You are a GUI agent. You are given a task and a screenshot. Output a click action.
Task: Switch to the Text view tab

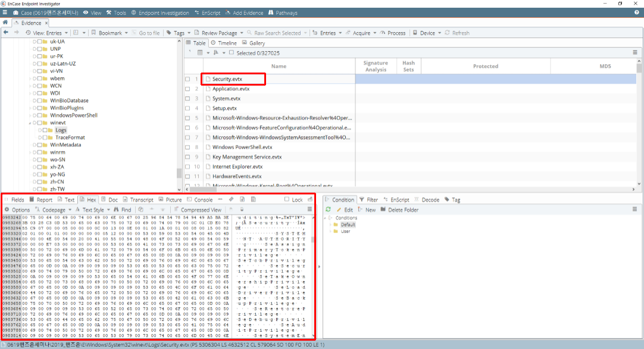click(66, 200)
